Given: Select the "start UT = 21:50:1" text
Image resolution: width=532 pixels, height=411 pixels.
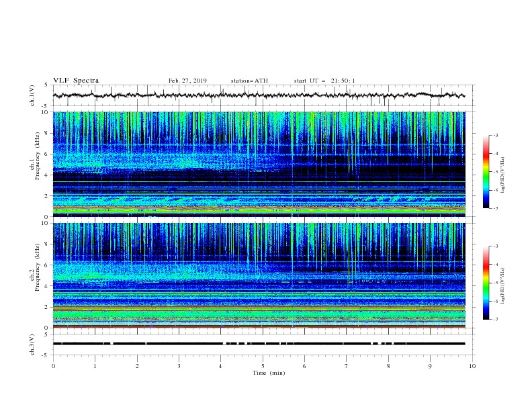Looking at the screenshot, I should point(324,81).
